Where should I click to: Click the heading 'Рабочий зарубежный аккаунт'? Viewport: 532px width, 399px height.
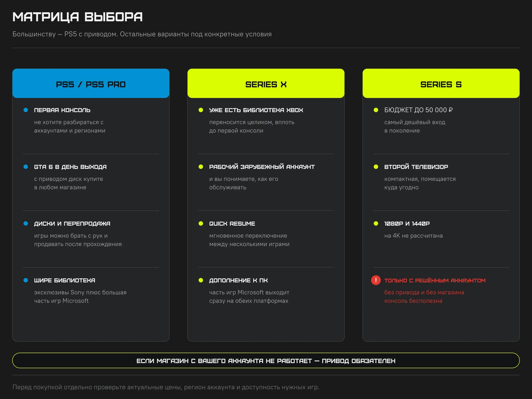[262, 167]
